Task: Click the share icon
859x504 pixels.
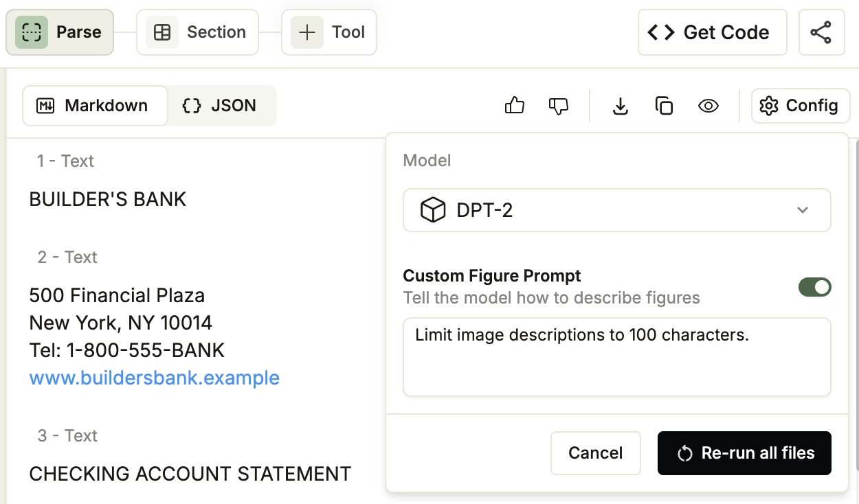Action: click(x=821, y=32)
